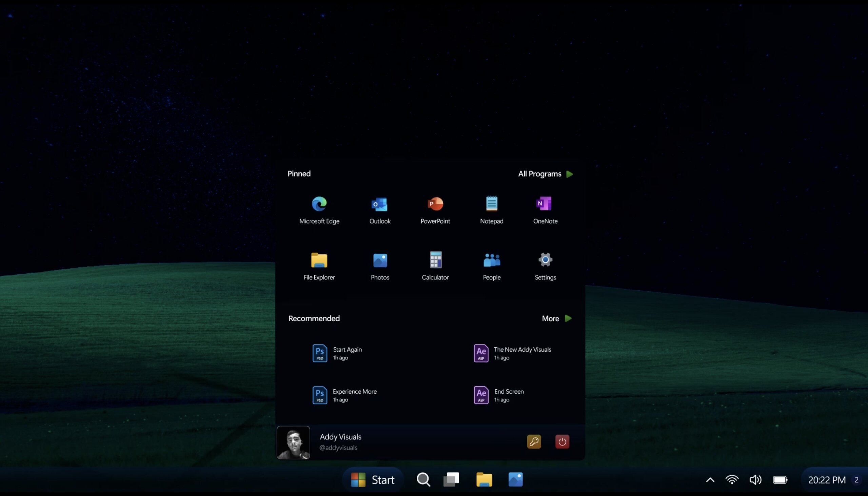Expand All Programs list

coord(546,174)
